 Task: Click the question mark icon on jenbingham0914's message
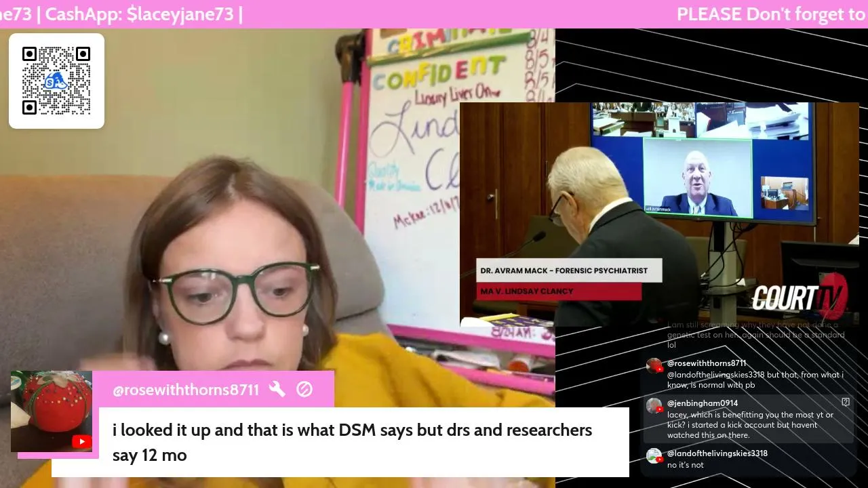846,402
